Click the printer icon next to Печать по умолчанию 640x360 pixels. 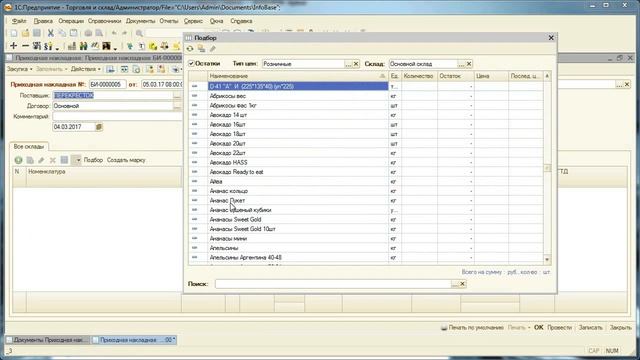point(444,327)
